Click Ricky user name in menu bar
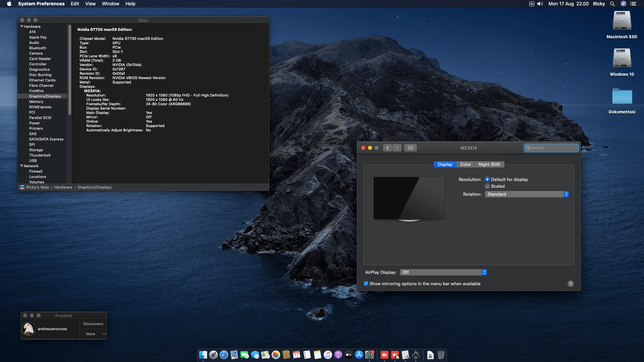The width and height of the screenshot is (644, 362). pos(599,4)
